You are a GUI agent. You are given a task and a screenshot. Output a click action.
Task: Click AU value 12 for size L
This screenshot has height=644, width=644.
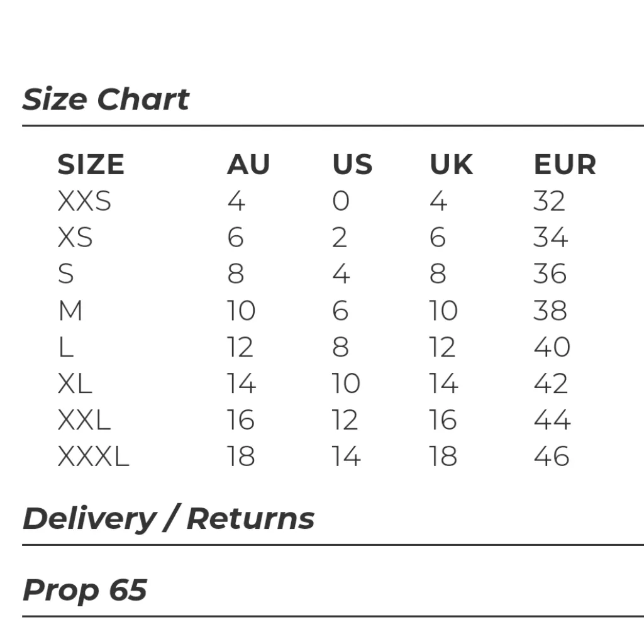[x=241, y=347]
